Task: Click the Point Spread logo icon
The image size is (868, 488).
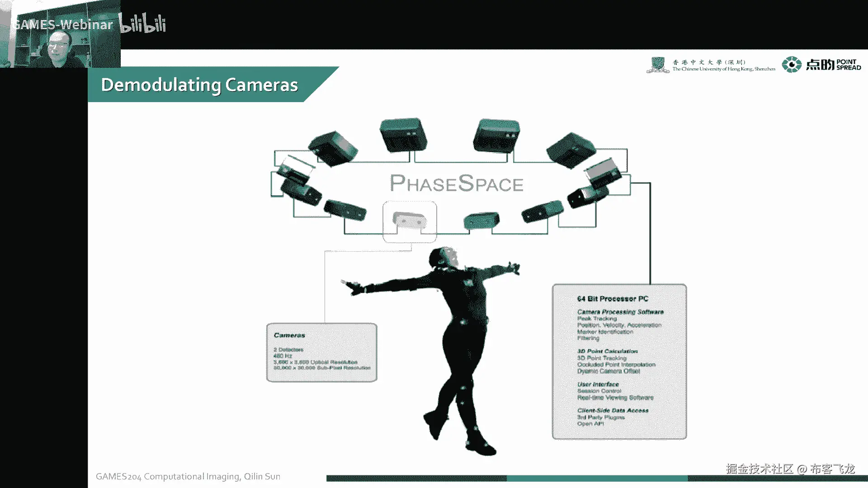Action: pyautogui.click(x=791, y=65)
